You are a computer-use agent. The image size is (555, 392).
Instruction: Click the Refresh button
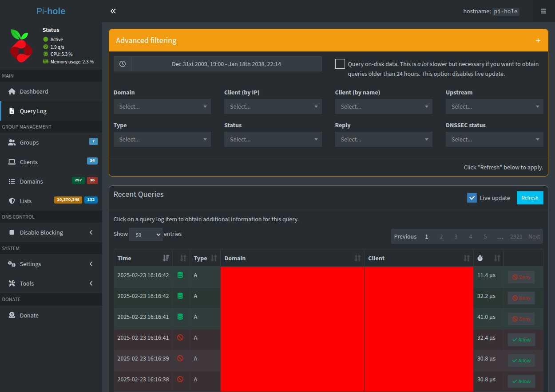(530, 198)
